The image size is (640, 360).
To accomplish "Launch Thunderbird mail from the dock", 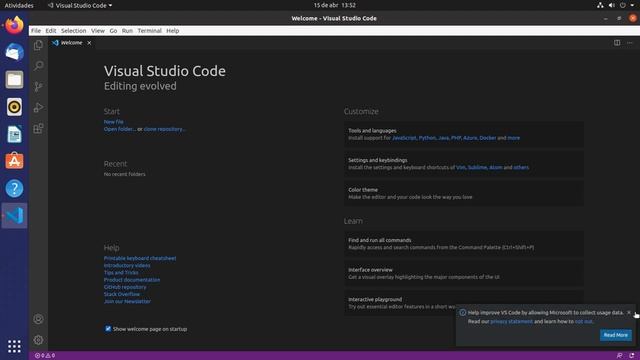I will point(14,52).
